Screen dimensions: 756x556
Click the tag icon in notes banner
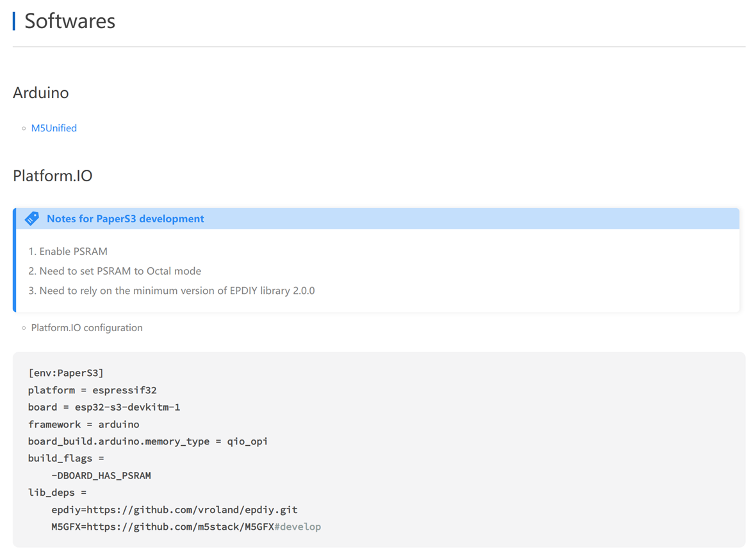click(31, 218)
